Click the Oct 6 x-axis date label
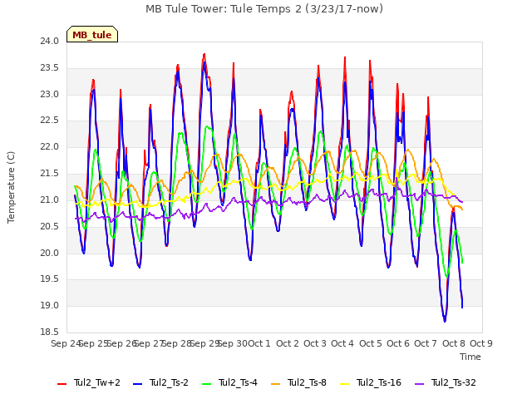The image size is (532, 399). pos(398,343)
